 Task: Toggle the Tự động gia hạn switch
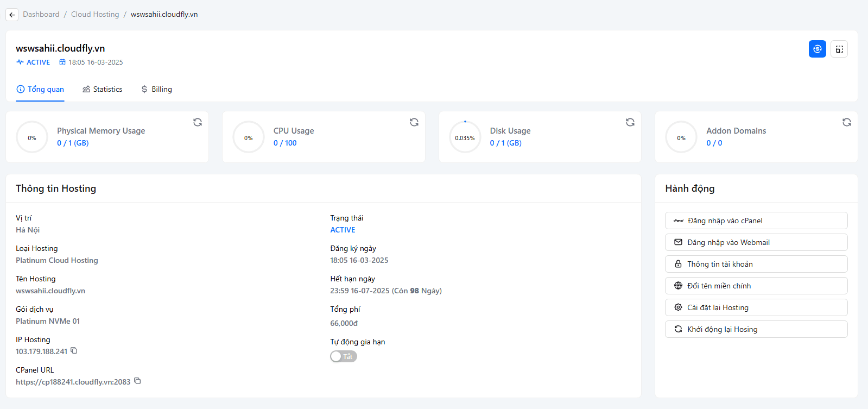(343, 356)
